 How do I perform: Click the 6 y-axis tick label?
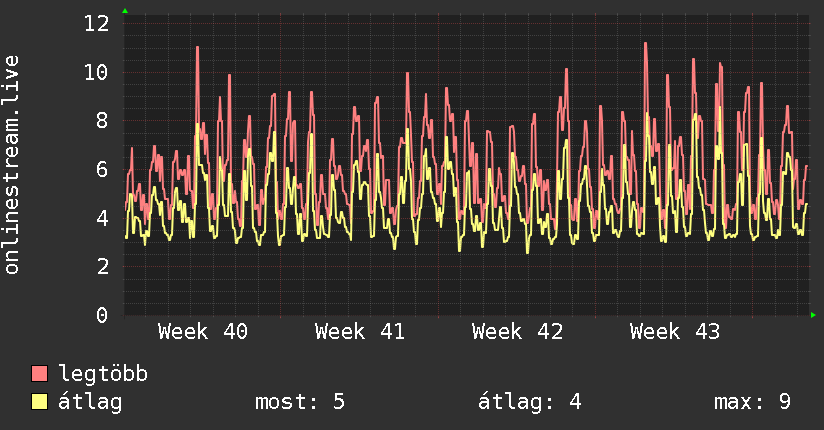pos(102,169)
